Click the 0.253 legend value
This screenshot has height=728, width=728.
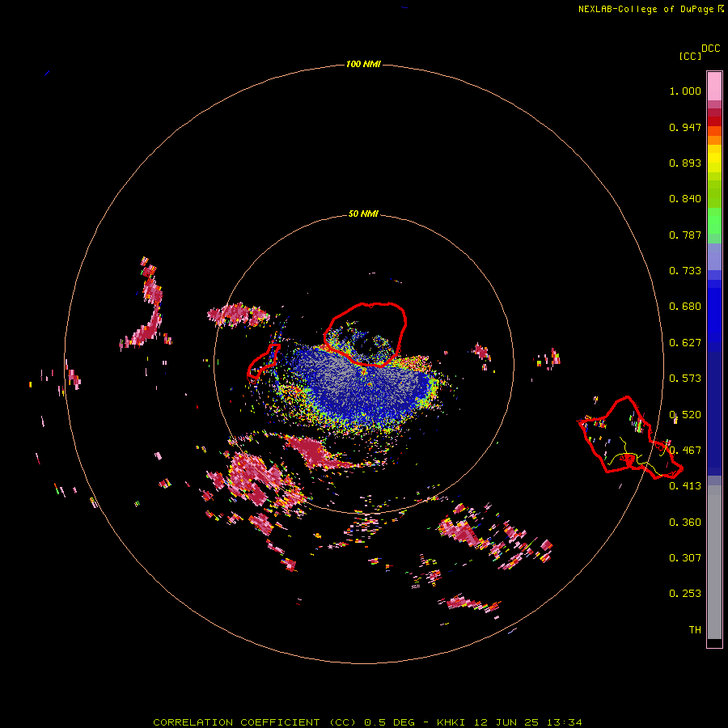685,594
